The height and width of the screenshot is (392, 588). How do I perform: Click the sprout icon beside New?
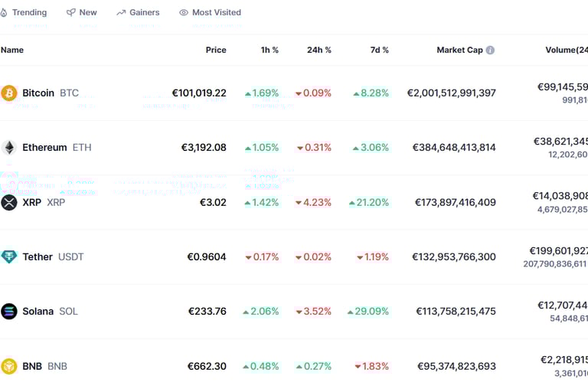click(71, 13)
